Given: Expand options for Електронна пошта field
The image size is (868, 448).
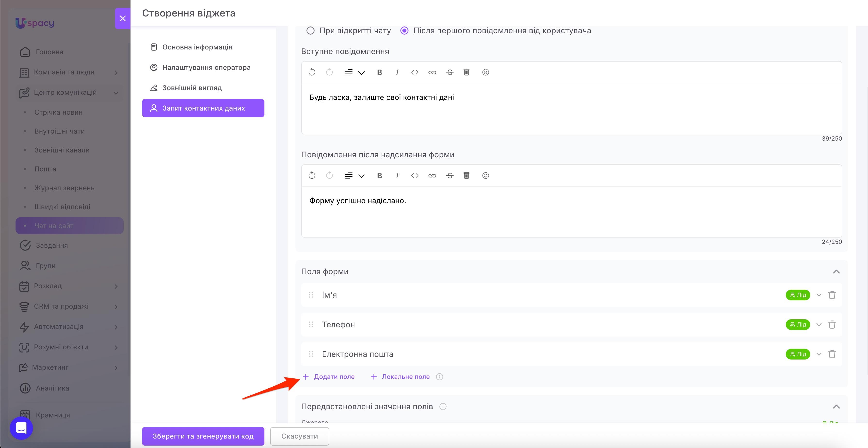Looking at the screenshot, I should point(819,354).
